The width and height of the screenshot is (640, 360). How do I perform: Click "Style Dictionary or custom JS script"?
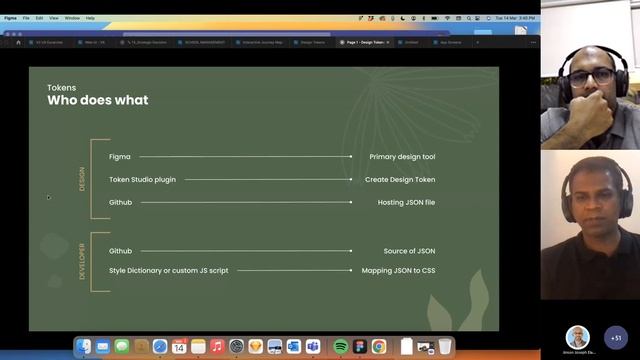(169, 271)
